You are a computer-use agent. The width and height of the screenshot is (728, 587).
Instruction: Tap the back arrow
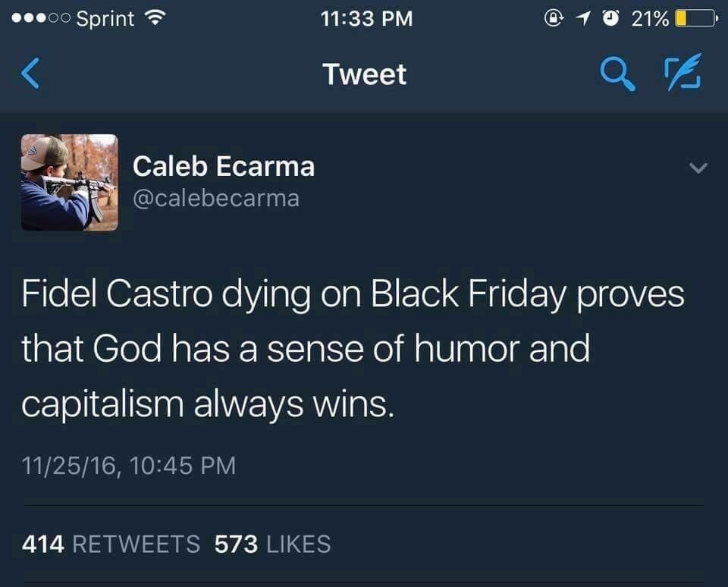pos(30,74)
